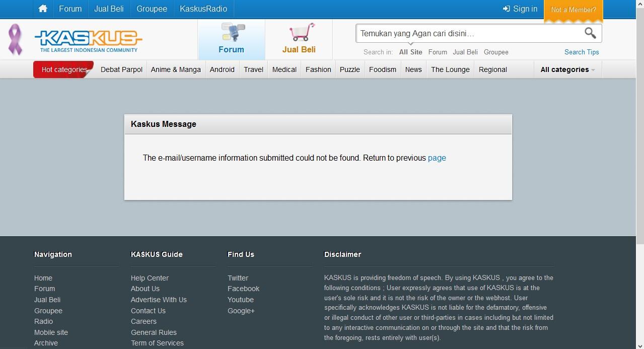Select All Site search scope

(411, 52)
